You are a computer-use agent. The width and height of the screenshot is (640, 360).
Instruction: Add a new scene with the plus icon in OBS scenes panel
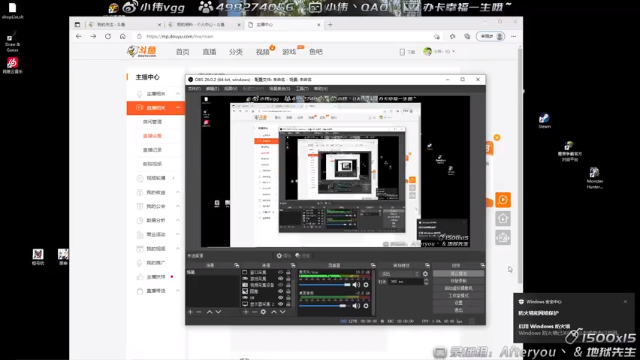(190, 312)
